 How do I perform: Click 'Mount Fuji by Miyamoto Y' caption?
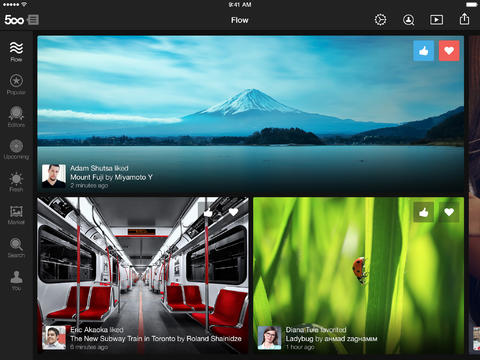pyautogui.click(x=111, y=177)
